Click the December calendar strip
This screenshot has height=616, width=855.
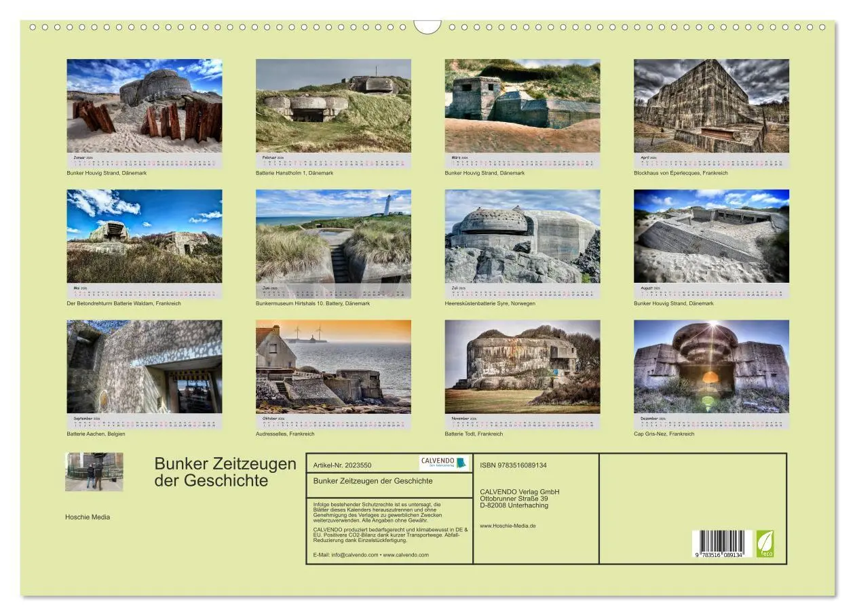[x=712, y=422]
